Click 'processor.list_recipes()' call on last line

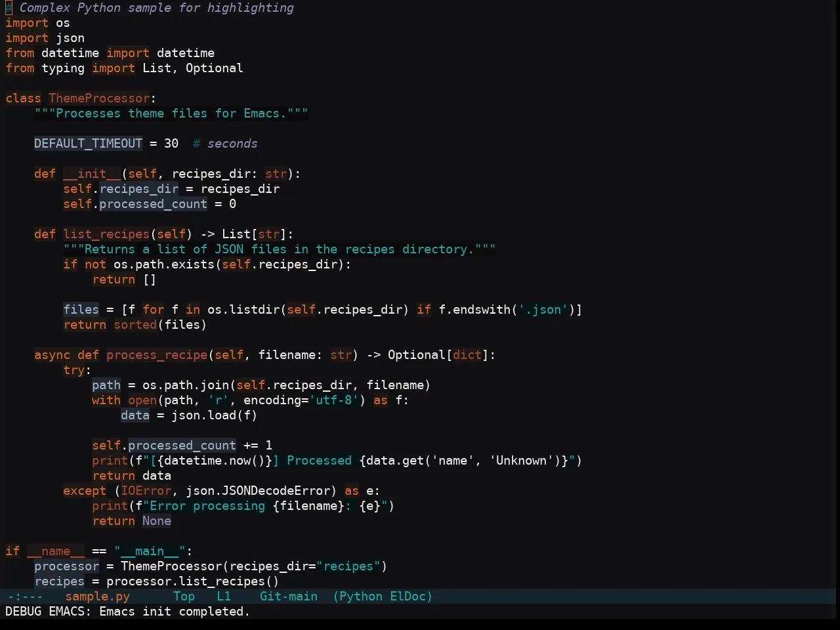[193, 581]
